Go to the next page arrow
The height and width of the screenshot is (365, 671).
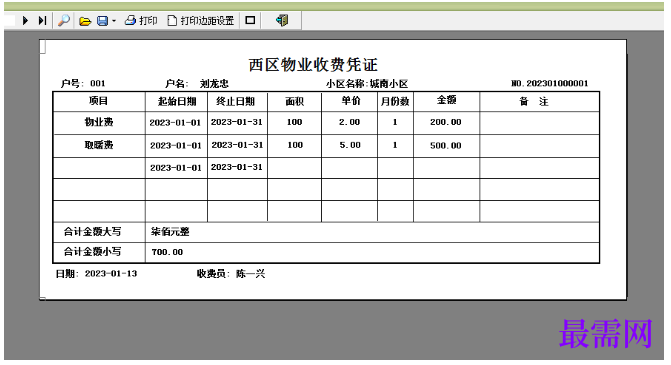[x=25, y=21]
